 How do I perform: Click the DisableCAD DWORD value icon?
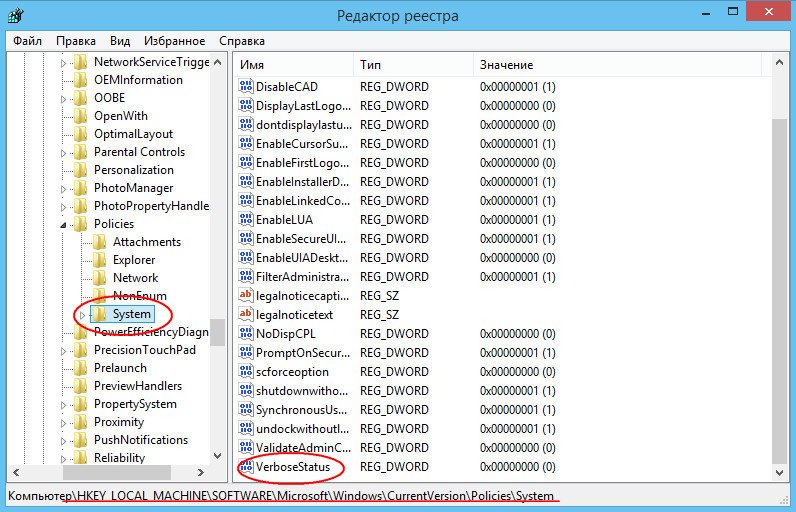pyautogui.click(x=246, y=86)
